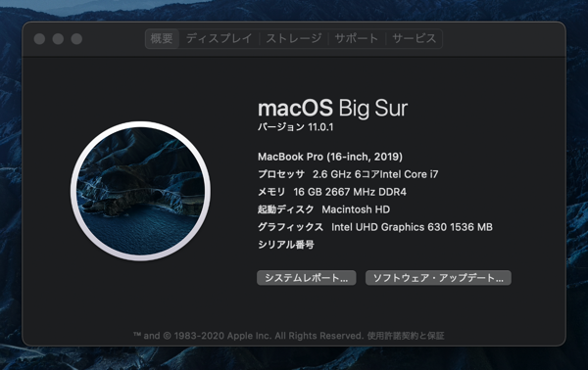588x370 pixels.
Task: Click 16 GB 2667 MHz DDR4 value
Action: (x=350, y=192)
